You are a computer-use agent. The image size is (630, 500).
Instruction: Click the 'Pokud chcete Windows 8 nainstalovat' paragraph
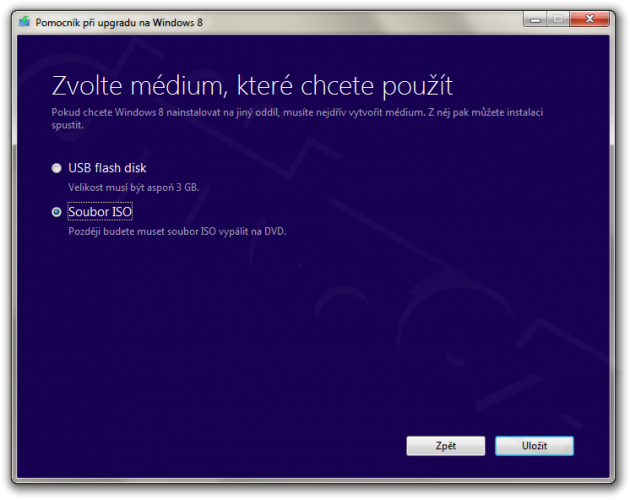pos(297,119)
